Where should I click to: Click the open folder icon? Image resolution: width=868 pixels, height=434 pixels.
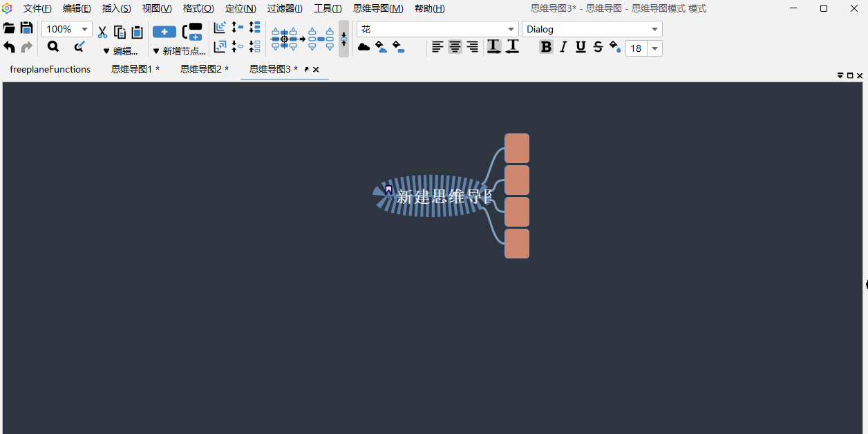[9, 28]
